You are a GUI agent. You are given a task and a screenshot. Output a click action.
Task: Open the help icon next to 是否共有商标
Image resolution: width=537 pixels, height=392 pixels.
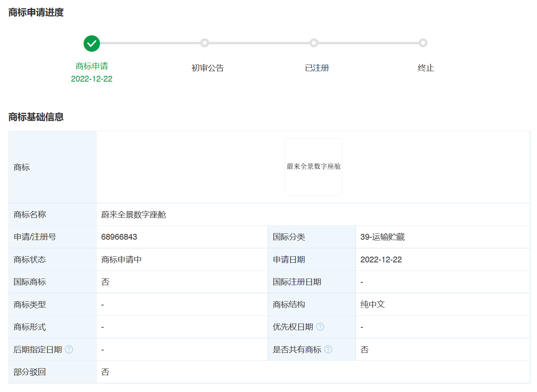point(328,349)
